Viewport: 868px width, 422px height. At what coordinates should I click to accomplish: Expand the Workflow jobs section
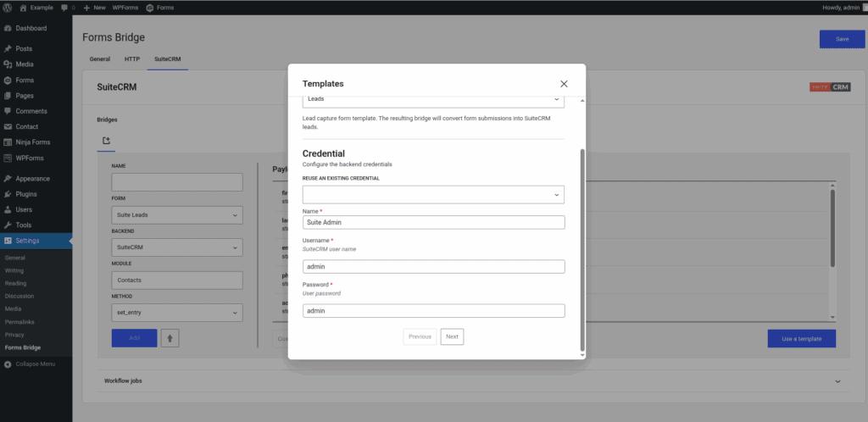[473, 381]
